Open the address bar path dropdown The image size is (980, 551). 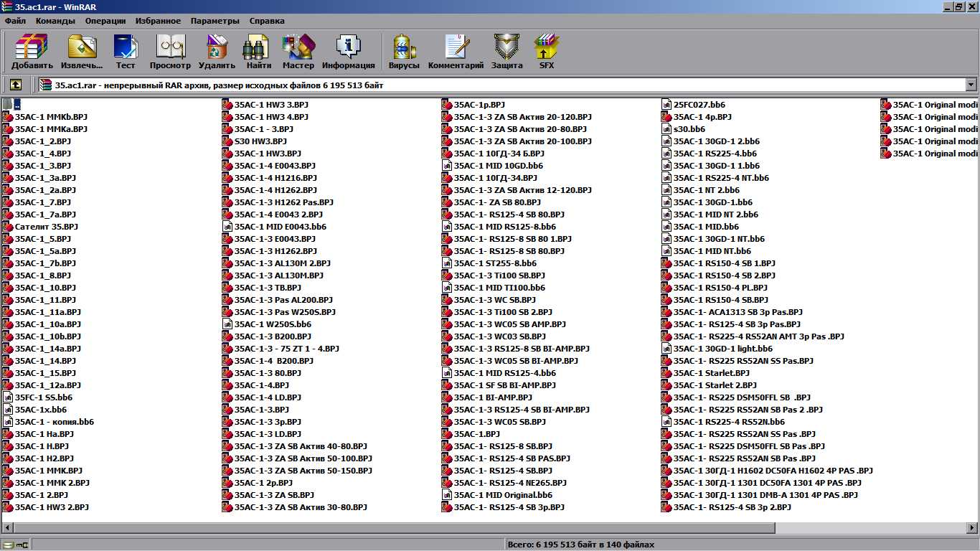point(971,85)
